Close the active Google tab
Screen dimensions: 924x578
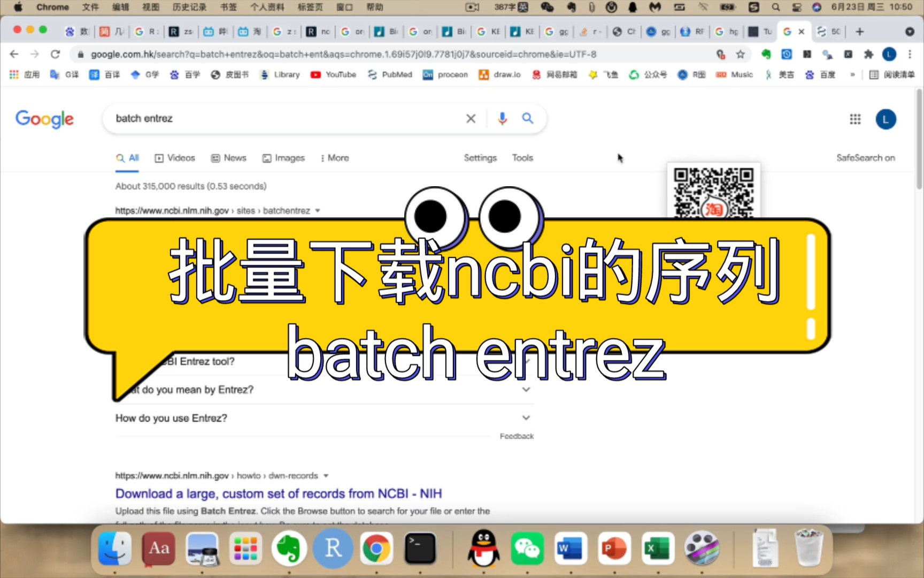point(802,32)
